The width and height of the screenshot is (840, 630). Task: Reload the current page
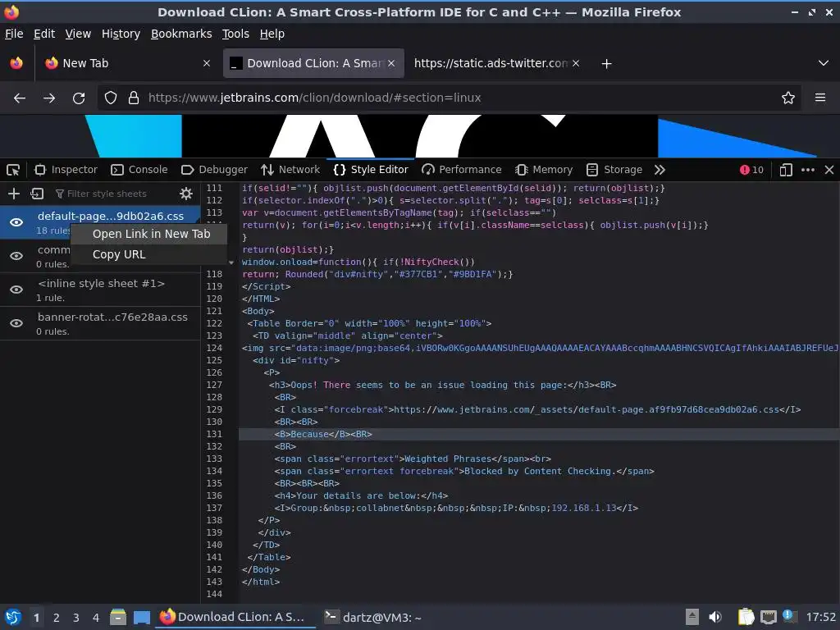79,98
